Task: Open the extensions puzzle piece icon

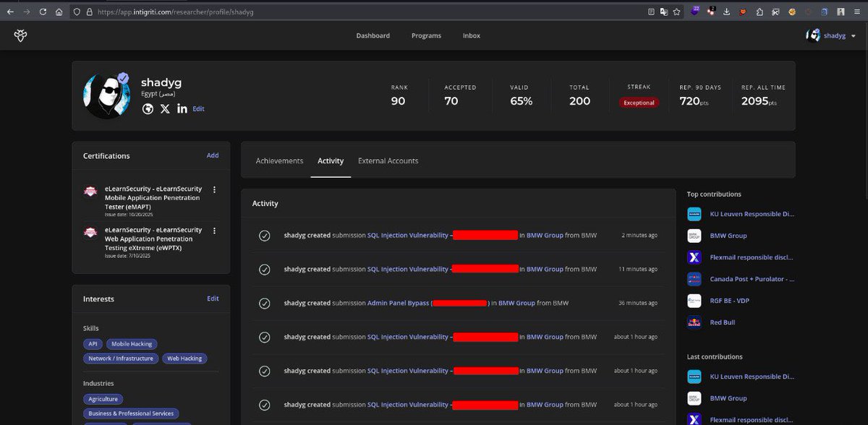Action: click(x=759, y=12)
